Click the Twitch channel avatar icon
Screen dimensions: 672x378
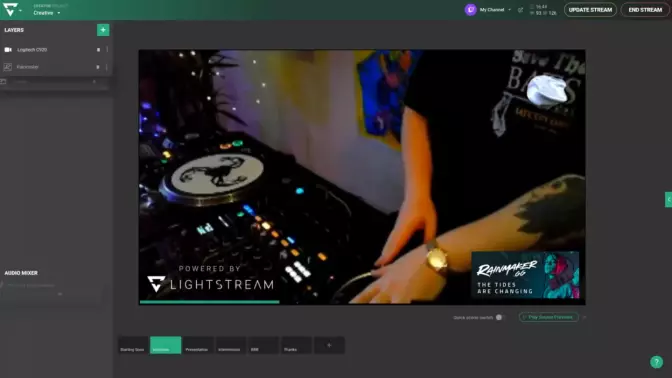point(471,9)
